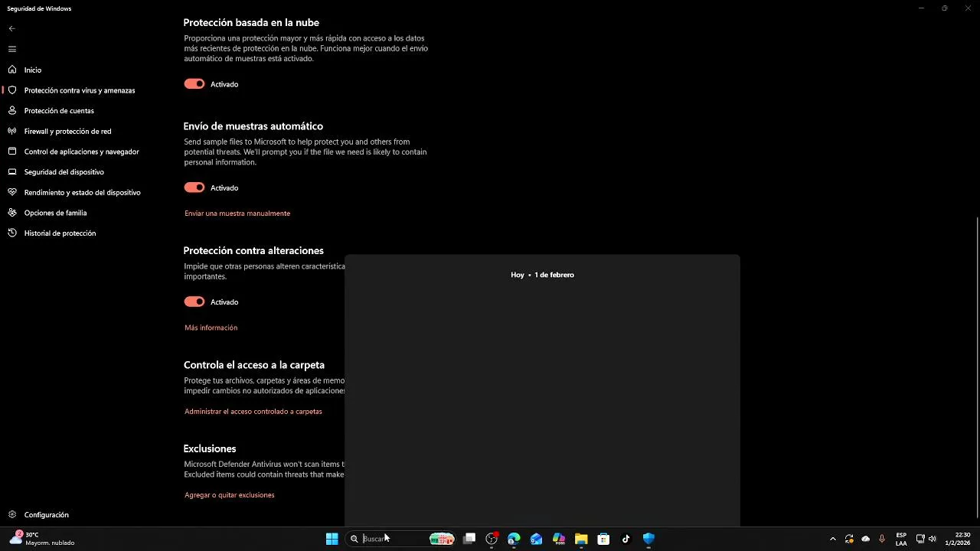This screenshot has height=551, width=980.
Task: Click the Opciones de familia icon
Action: [x=11, y=213]
